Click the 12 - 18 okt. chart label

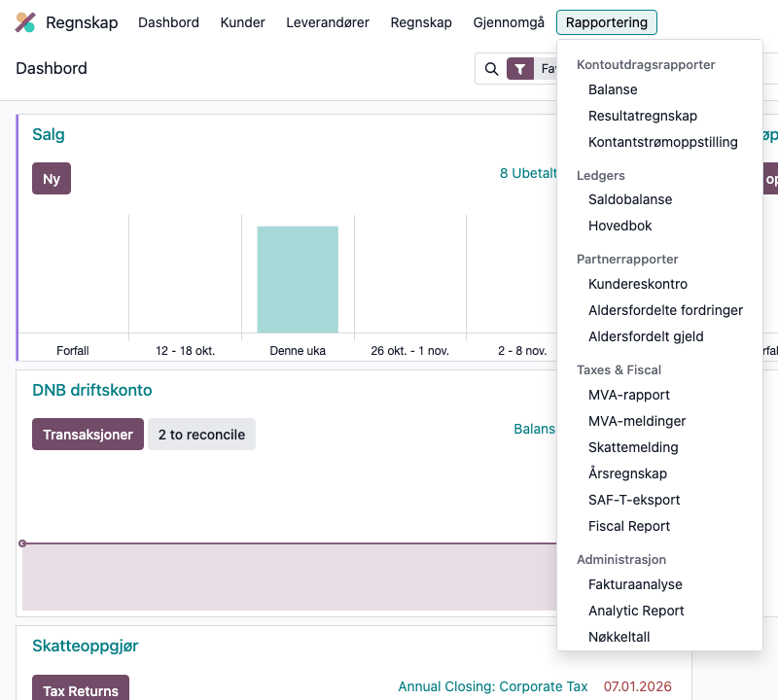point(185,351)
